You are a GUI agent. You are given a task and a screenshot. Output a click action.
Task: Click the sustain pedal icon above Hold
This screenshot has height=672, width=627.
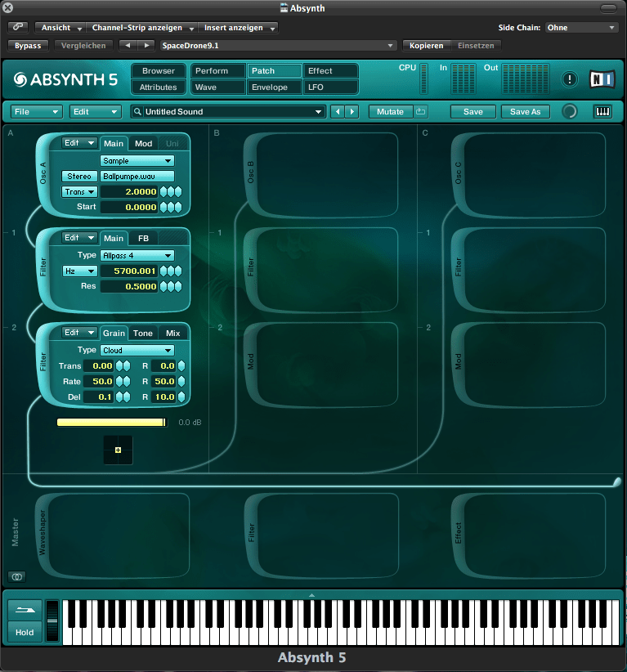(x=25, y=609)
